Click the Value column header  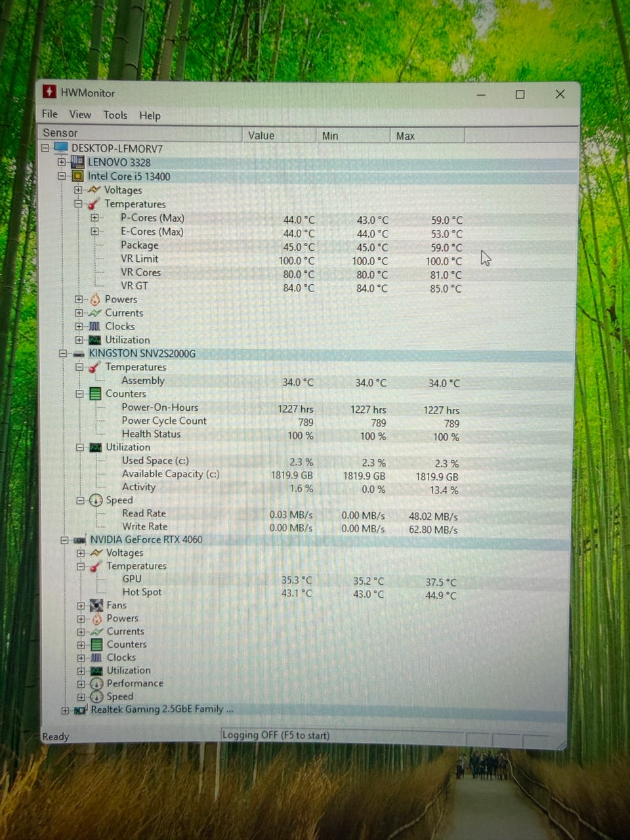279,135
